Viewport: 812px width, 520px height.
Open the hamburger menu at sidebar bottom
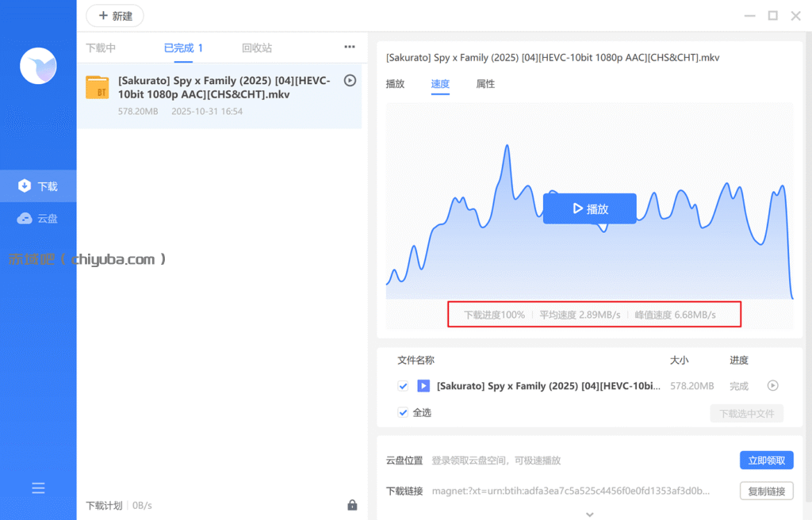[38, 487]
